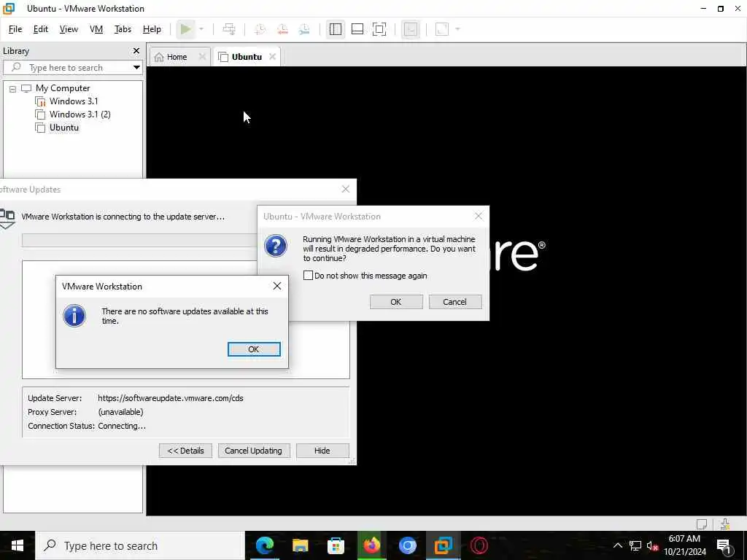This screenshot has width=747, height=560.
Task: Click OK in no software updates dialog
Action: pos(254,349)
